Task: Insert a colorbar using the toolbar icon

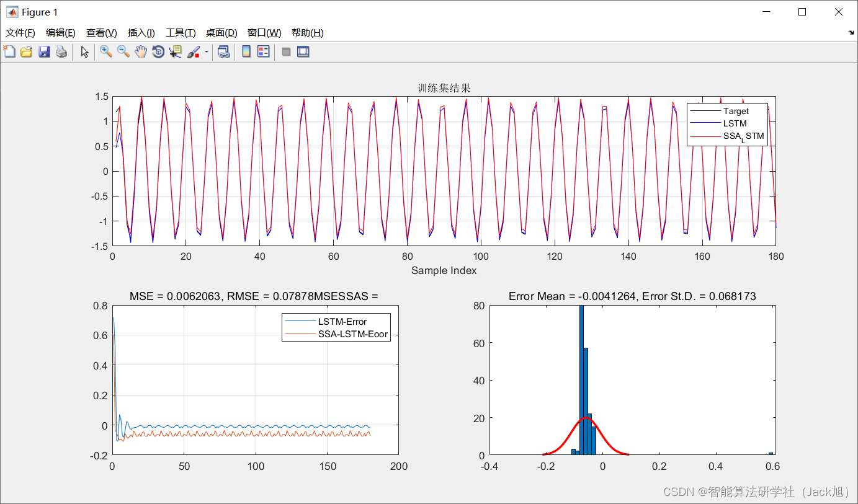Action: (246, 52)
